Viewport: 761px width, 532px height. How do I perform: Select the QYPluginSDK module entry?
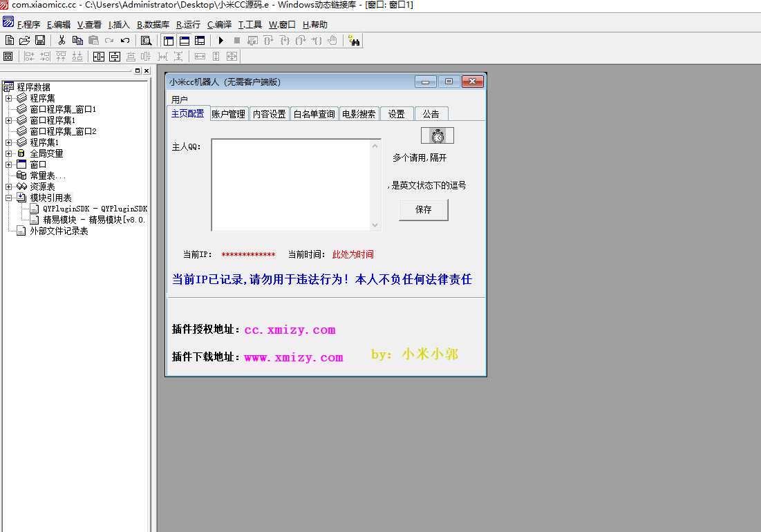95,209
